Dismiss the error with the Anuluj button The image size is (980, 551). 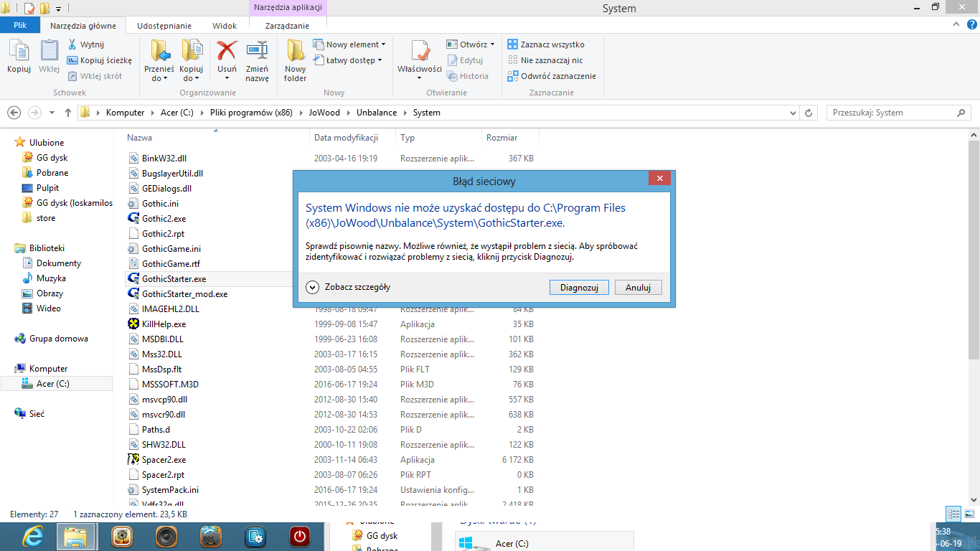click(x=638, y=287)
